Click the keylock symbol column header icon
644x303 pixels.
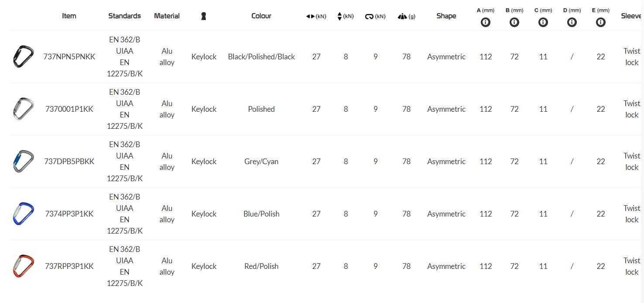pos(203,16)
